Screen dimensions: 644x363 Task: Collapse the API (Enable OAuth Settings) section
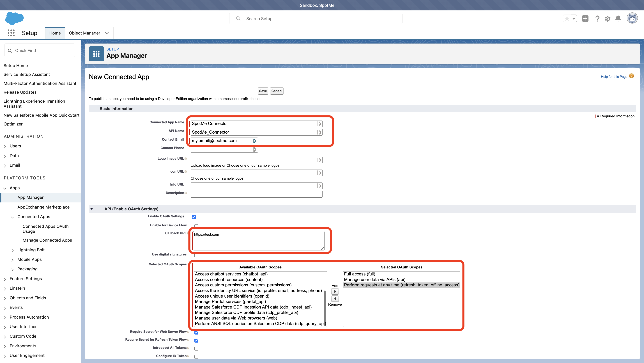tap(92, 209)
